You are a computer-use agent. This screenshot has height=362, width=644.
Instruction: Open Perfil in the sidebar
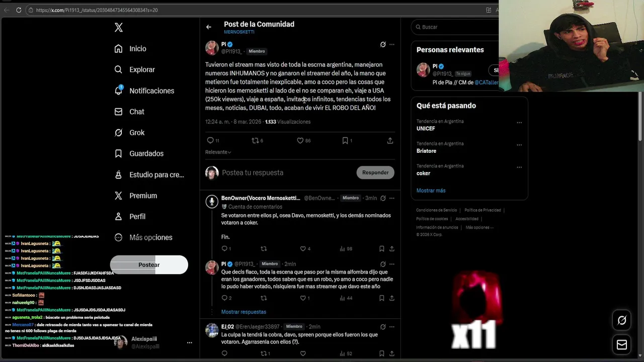tap(130, 216)
